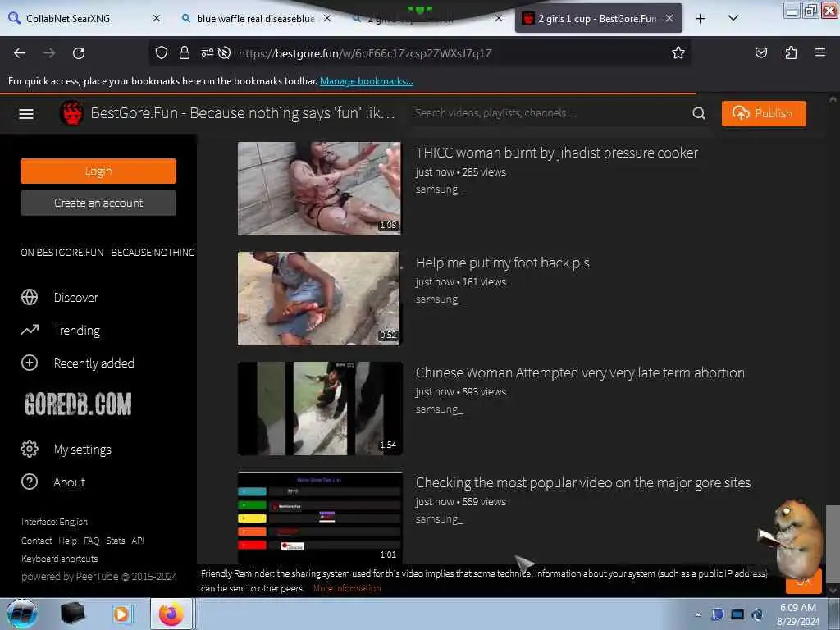The height and width of the screenshot is (630, 840).
Task: Go back to the previous page
Action: [x=20, y=53]
